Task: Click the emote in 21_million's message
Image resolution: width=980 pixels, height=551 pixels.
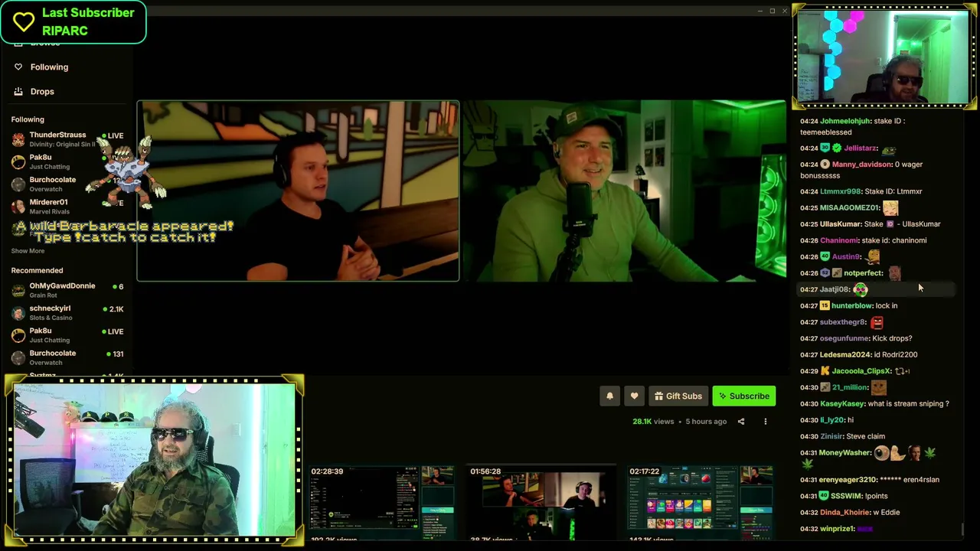Action: (879, 387)
